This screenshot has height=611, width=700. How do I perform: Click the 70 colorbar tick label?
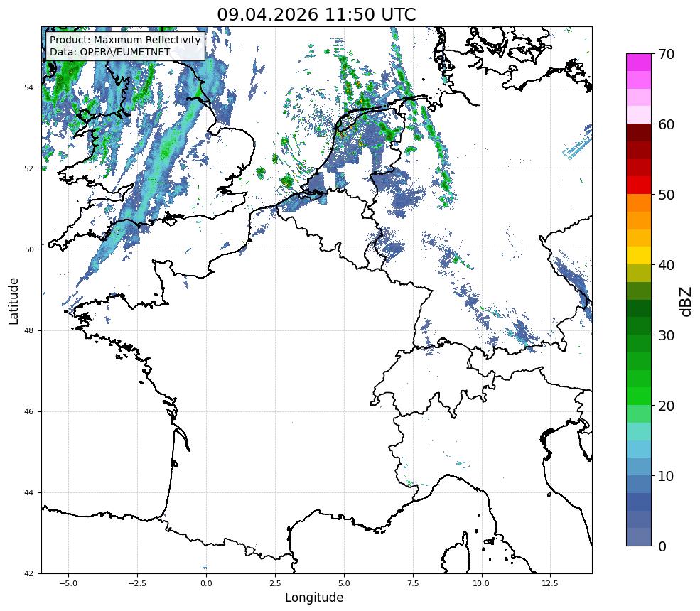666,55
